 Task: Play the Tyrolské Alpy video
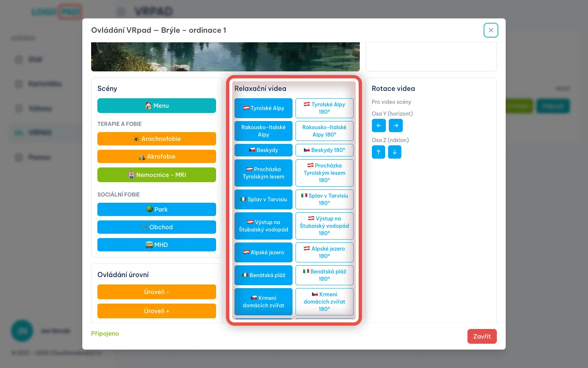pyautogui.click(x=263, y=108)
